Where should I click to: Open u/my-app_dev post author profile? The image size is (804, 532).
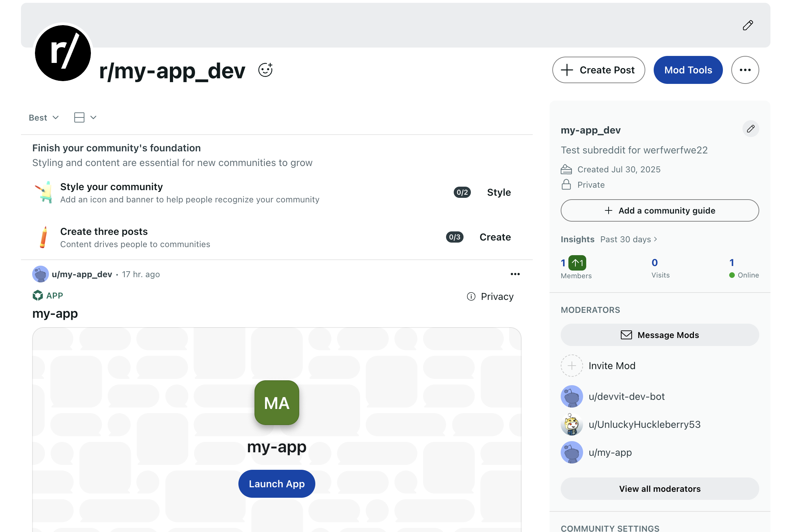point(82,274)
